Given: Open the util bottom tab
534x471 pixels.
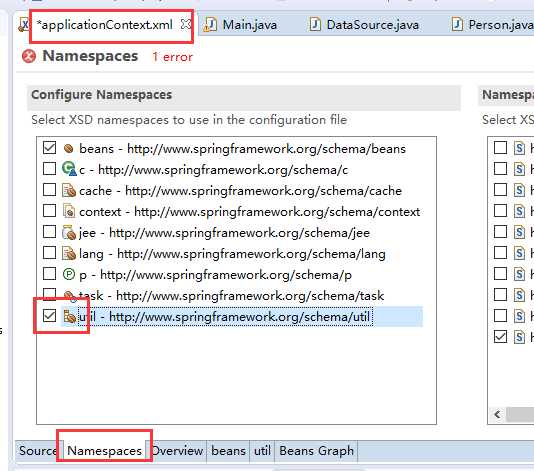Looking at the screenshot, I should 262,451.
